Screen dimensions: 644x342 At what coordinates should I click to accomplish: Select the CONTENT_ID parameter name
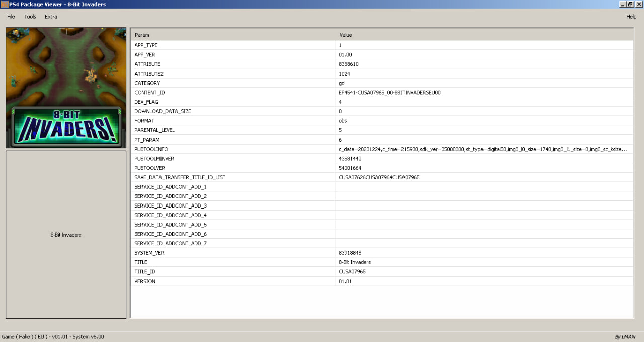coord(149,93)
